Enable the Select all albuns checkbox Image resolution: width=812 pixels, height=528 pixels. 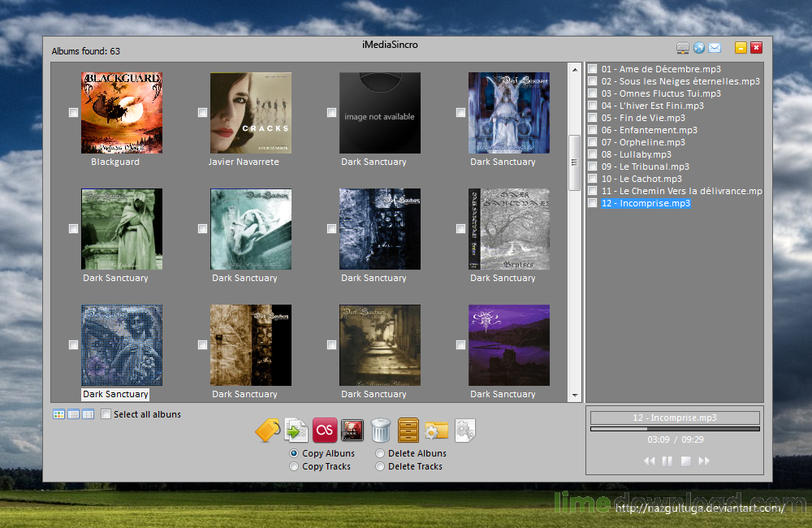[106, 414]
